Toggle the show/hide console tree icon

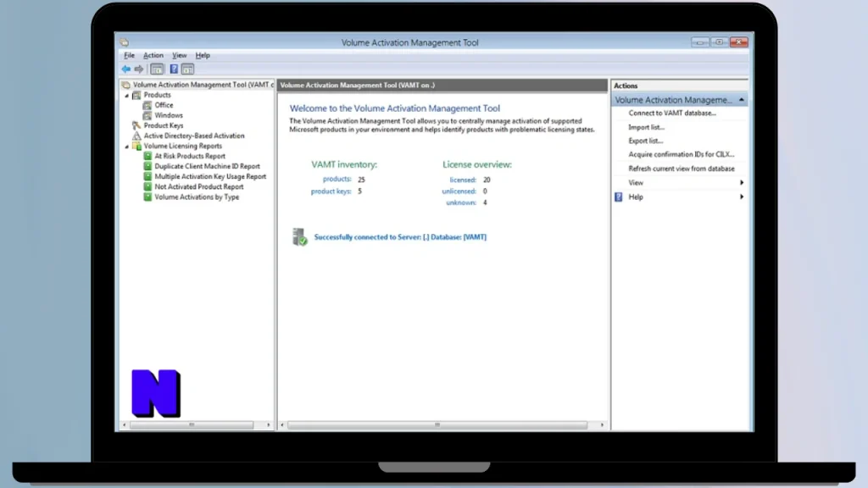pyautogui.click(x=157, y=69)
